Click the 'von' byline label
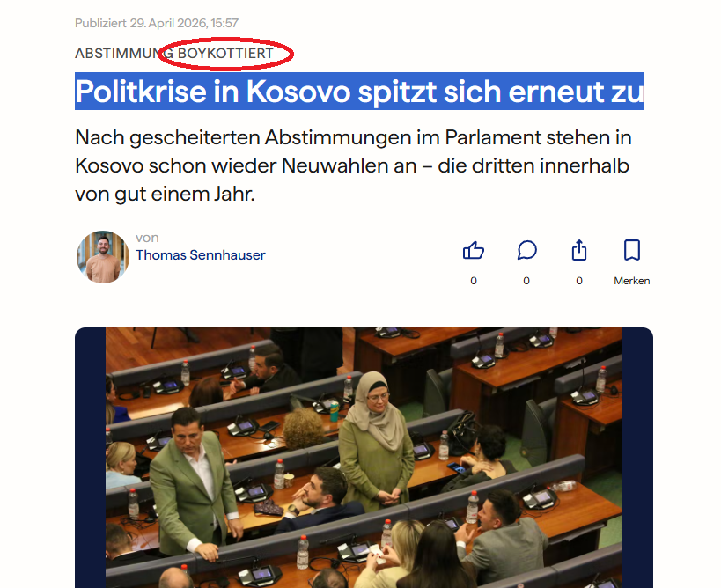721x588 pixels. [x=147, y=238]
